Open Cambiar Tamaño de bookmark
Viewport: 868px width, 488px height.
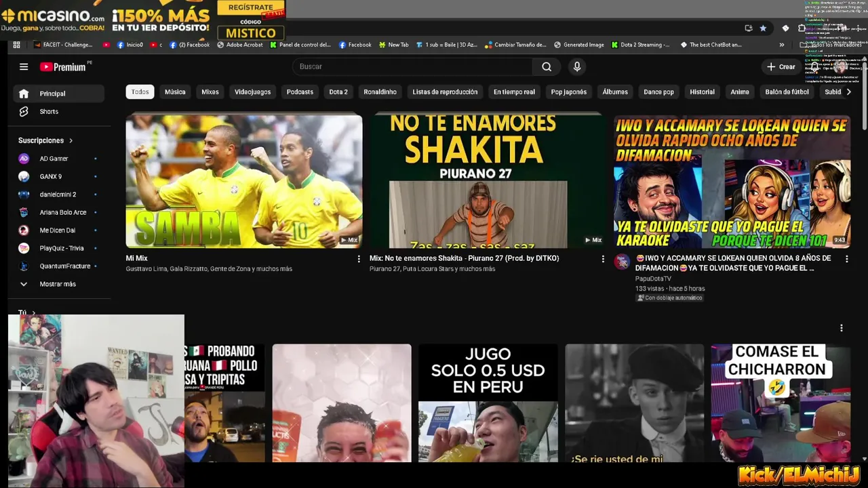515,45
